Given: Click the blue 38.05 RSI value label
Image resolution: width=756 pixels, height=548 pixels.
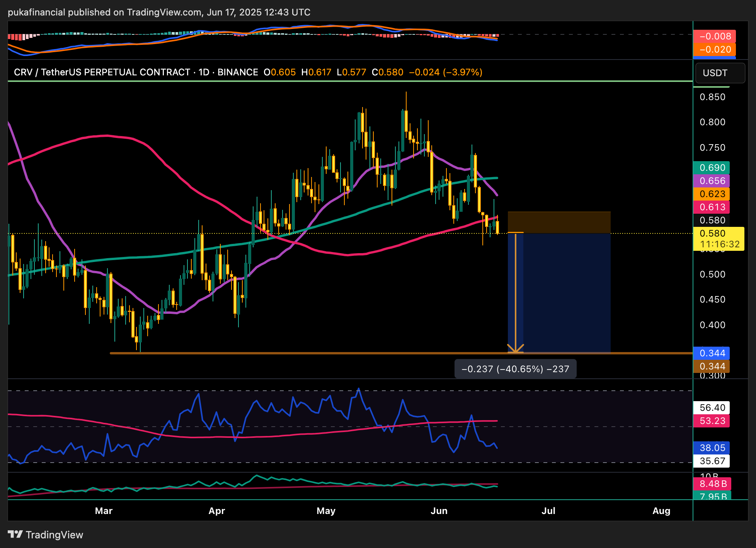Looking at the screenshot, I should pyautogui.click(x=712, y=448).
